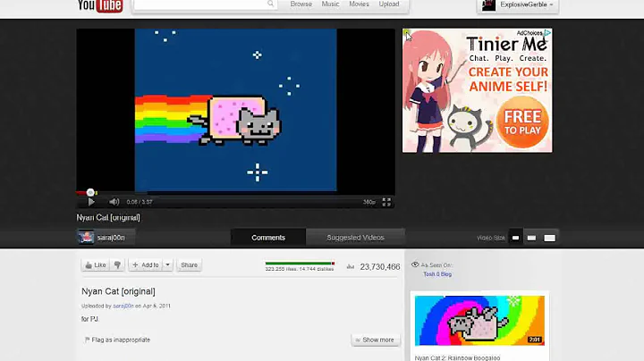Click saraj00n channel avatar thumbnail
Image resolution: width=644 pixels, height=361 pixels.
pyautogui.click(x=86, y=238)
